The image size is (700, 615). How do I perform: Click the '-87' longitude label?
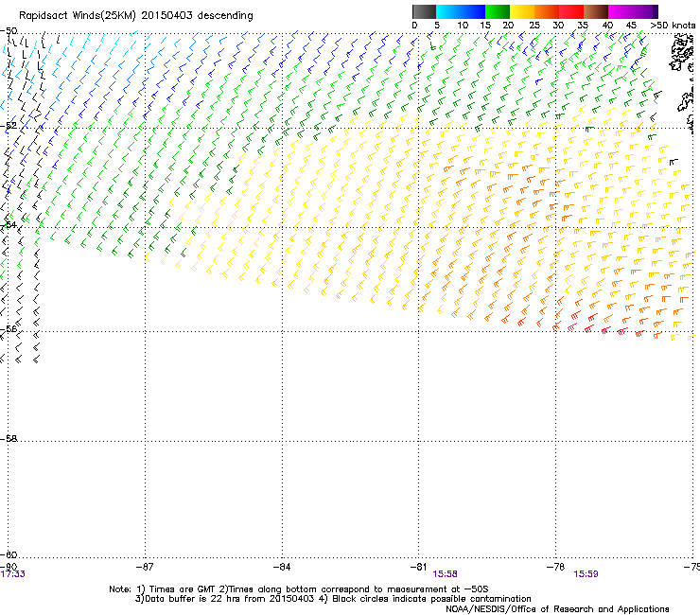pyautogui.click(x=145, y=567)
